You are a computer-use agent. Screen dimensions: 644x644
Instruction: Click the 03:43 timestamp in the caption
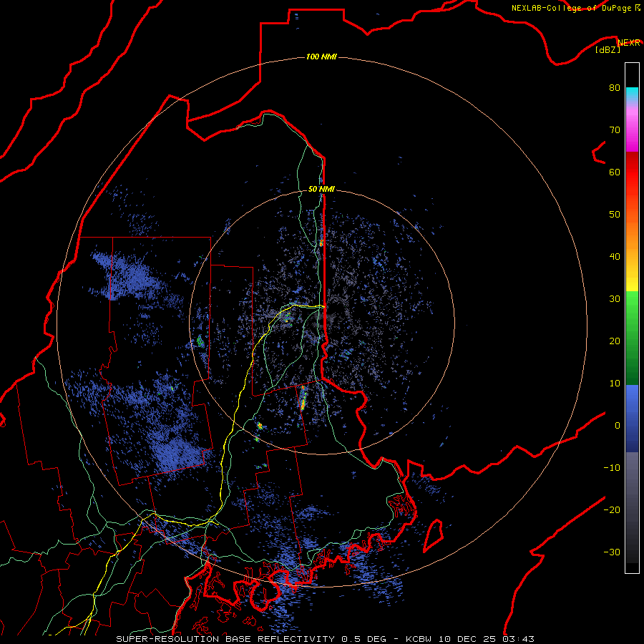coord(519,639)
